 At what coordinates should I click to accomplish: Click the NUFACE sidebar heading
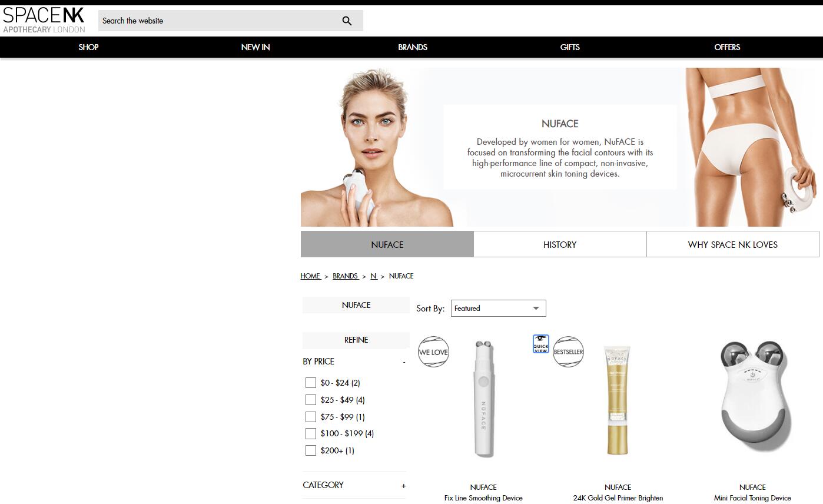coord(356,305)
